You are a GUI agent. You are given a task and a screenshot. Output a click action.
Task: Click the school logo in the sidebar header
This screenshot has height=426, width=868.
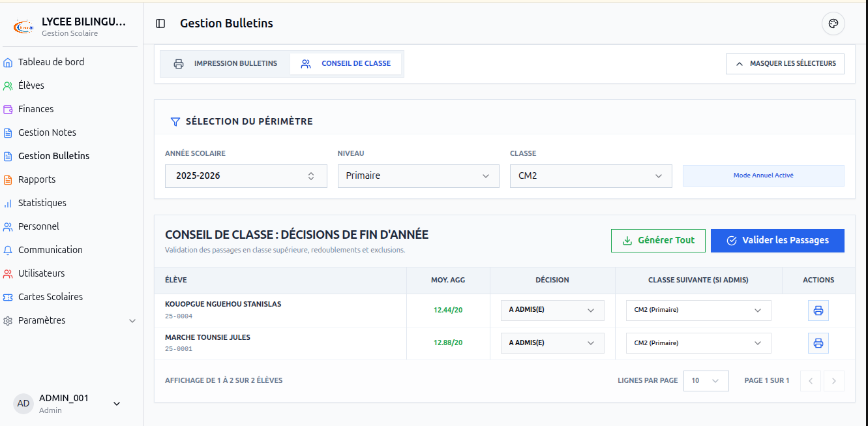pyautogui.click(x=23, y=27)
